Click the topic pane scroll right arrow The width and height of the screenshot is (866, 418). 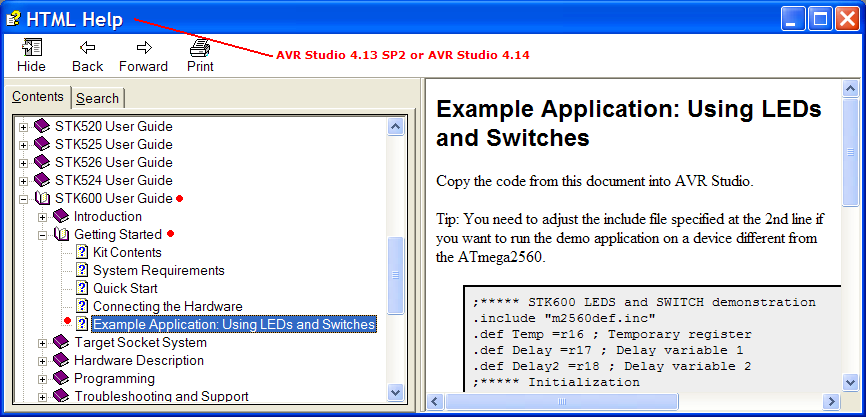[x=831, y=401]
